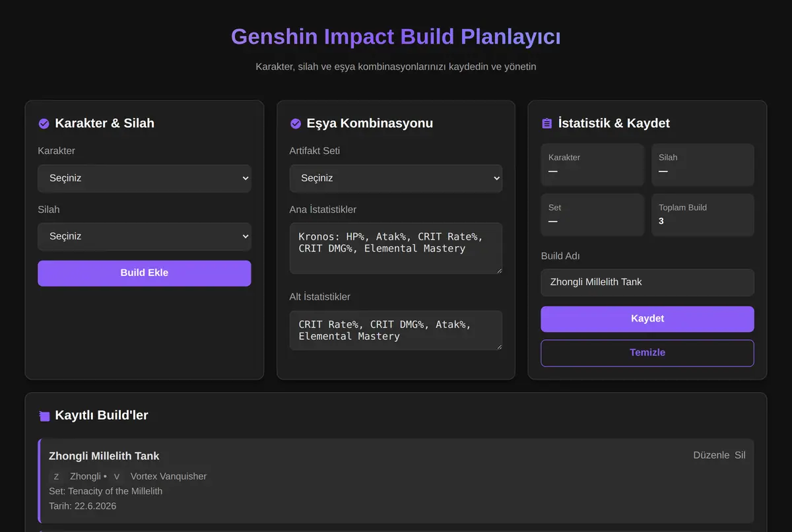Image resolution: width=792 pixels, height=532 pixels.
Task: Click the Ana İstatistikler resize handle
Action: point(498,270)
